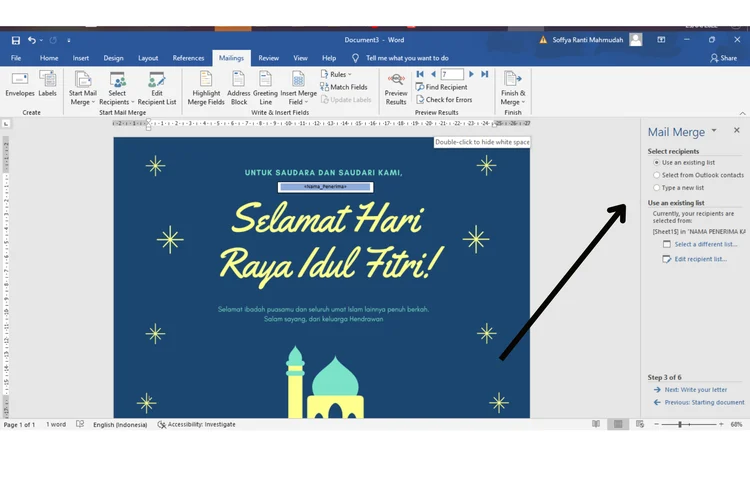Switch to the Insert tab
The height and width of the screenshot is (500, 750).
pos(80,58)
